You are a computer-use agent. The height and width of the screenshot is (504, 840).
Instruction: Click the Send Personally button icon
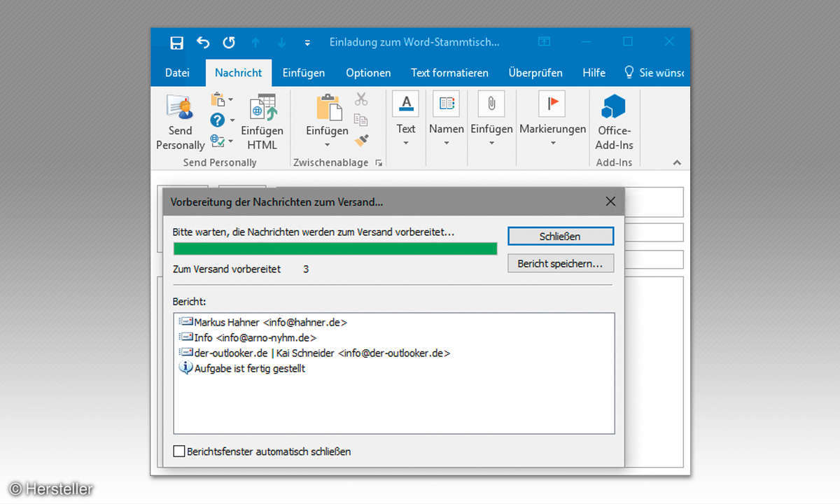coord(180,106)
